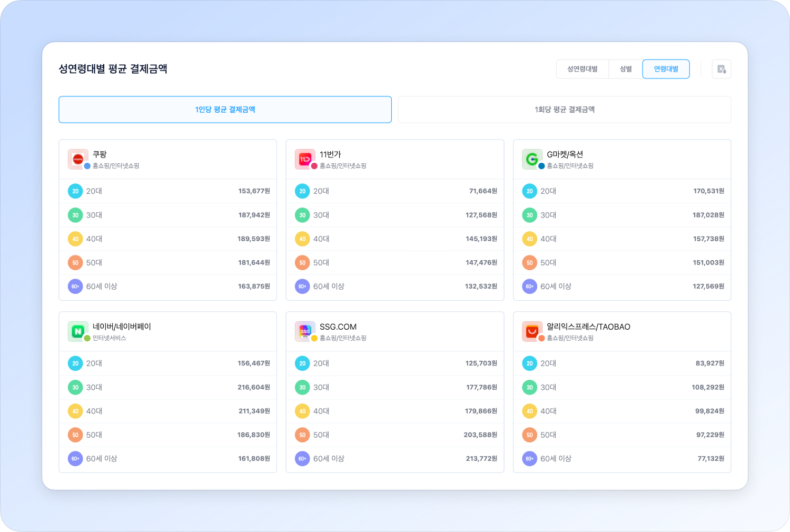Image resolution: width=790 pixels, height=532 pixels.
Task: Click the 네이버/네이버페이 card title
Action: [x=122, y=327]
